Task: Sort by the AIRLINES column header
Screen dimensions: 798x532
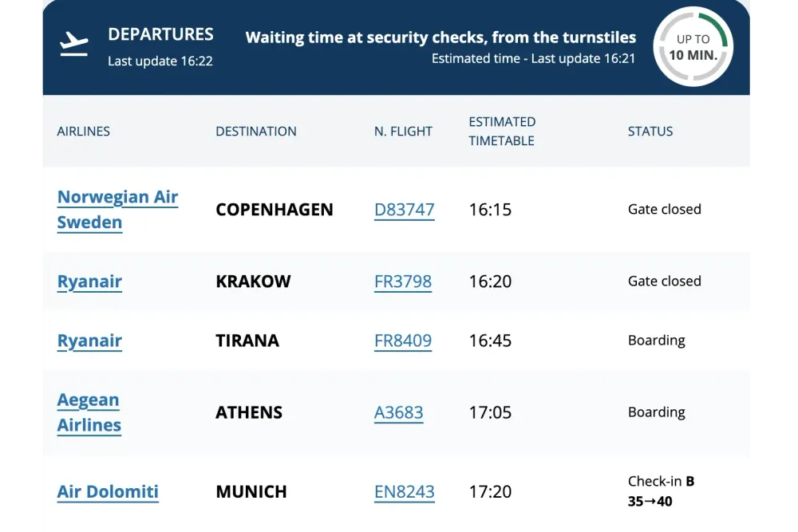Action: (83, 131)
